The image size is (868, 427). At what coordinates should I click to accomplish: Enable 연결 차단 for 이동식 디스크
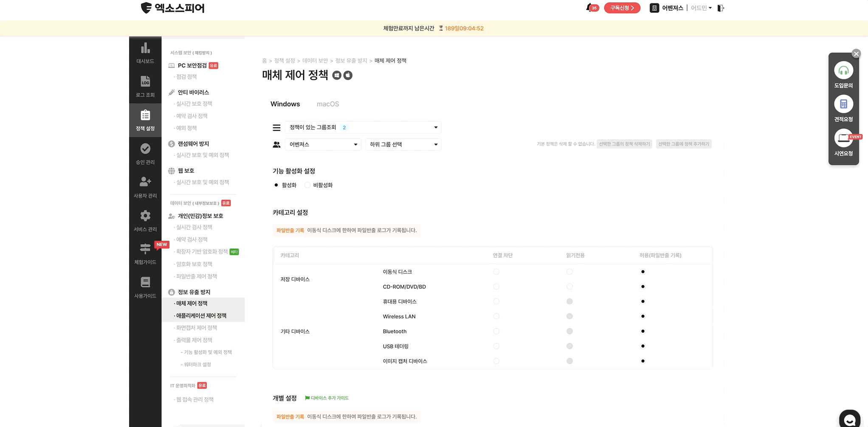pos(496,271)
